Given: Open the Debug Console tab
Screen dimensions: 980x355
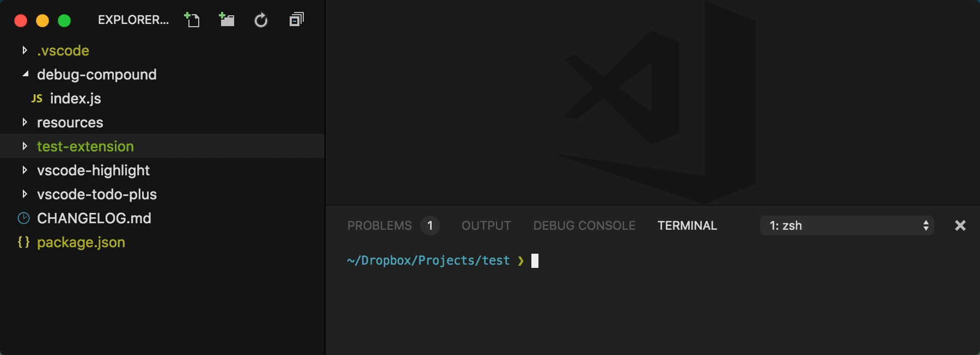Looking at the screenshot, I should (584, 225).
